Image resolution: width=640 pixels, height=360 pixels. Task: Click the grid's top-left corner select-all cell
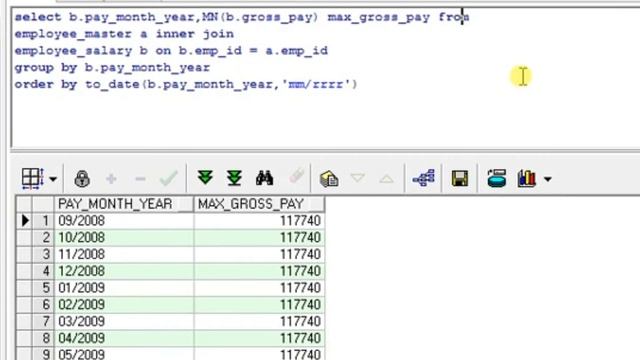24,204
